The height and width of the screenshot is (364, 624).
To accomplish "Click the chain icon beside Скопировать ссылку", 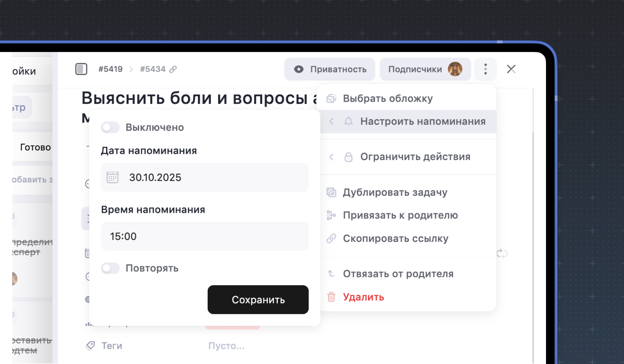I will (331, 238).
